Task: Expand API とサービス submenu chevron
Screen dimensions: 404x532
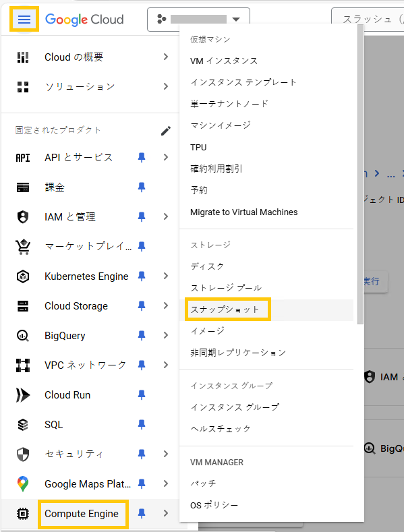Action: [166, 157]
